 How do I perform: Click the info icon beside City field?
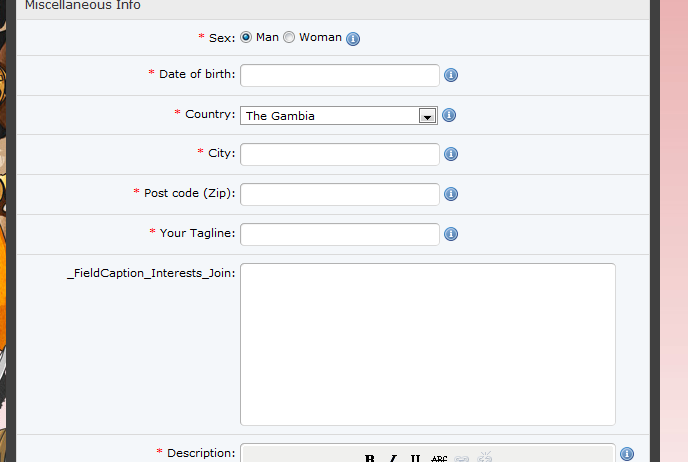pyautogui.click(x=451, y=154)
